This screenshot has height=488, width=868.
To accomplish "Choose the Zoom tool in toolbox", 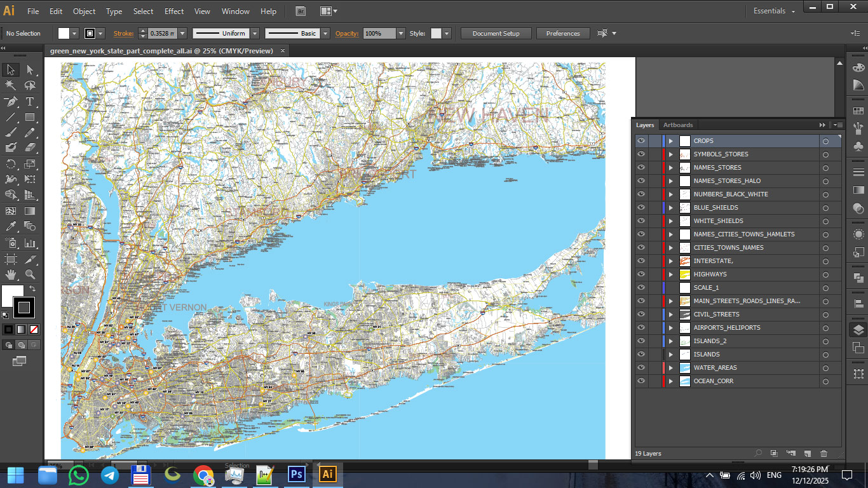I will 30,274.
